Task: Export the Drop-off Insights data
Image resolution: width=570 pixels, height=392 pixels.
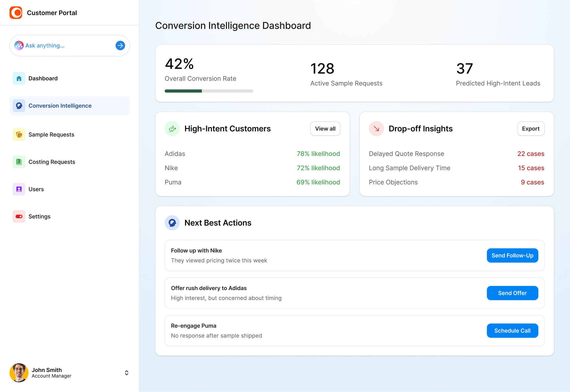Action: pos(531,129)
